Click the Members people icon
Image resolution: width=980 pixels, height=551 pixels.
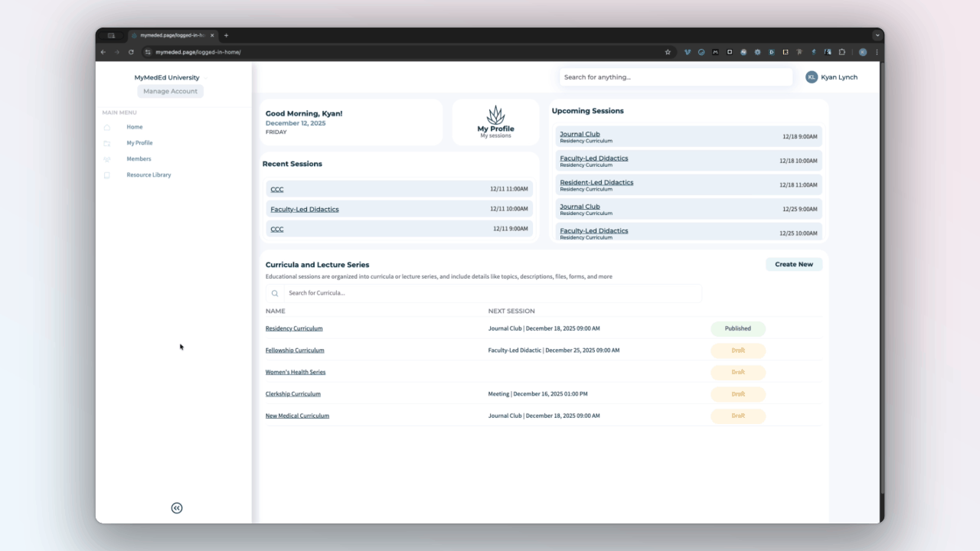click(x=107, y=159)
